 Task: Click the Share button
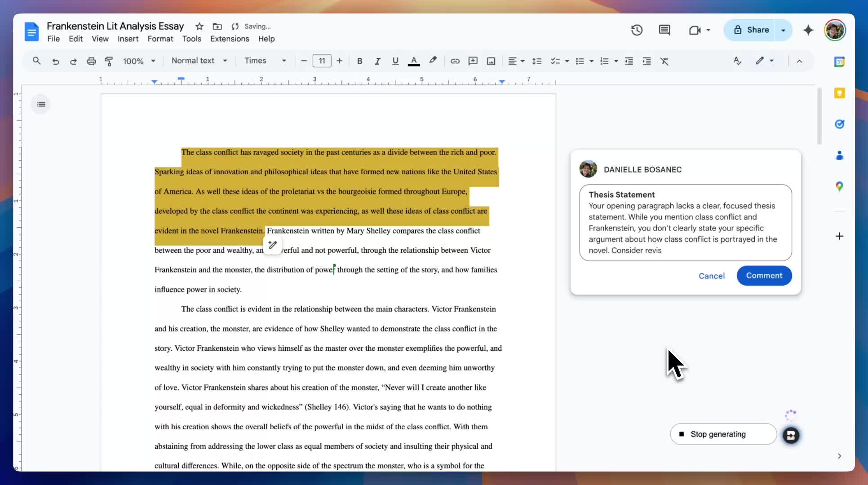tap(749, 30)
